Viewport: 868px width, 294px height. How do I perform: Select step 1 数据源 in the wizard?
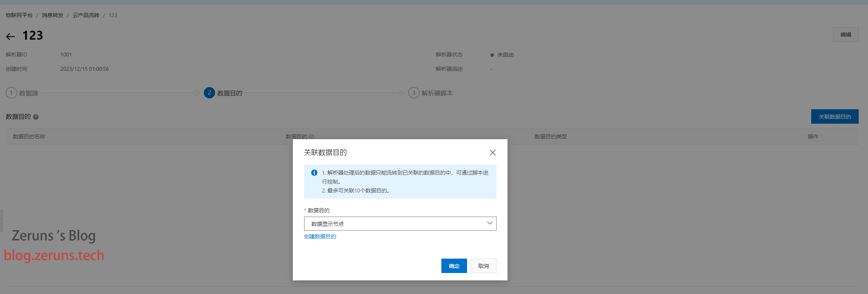[x=22, y=93]
